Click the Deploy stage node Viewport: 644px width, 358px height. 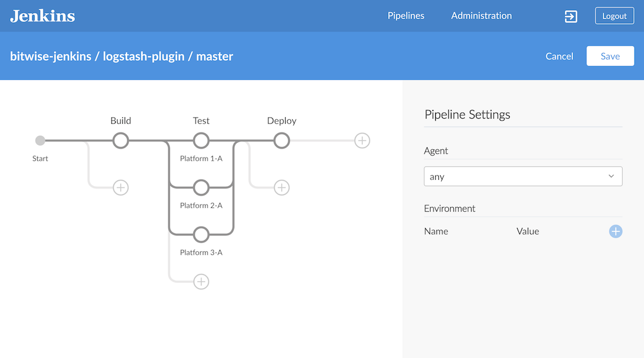281,141
